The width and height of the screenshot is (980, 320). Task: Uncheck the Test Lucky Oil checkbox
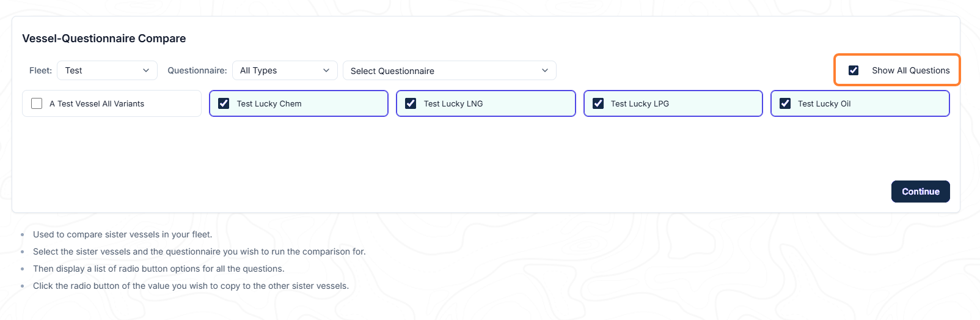tap(785, 103)
